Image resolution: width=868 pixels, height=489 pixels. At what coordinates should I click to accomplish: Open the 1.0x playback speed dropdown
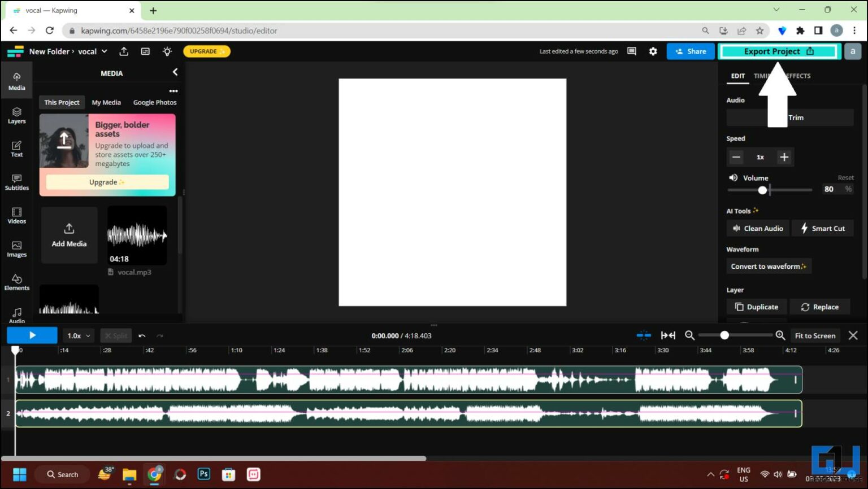pos(78,335)
